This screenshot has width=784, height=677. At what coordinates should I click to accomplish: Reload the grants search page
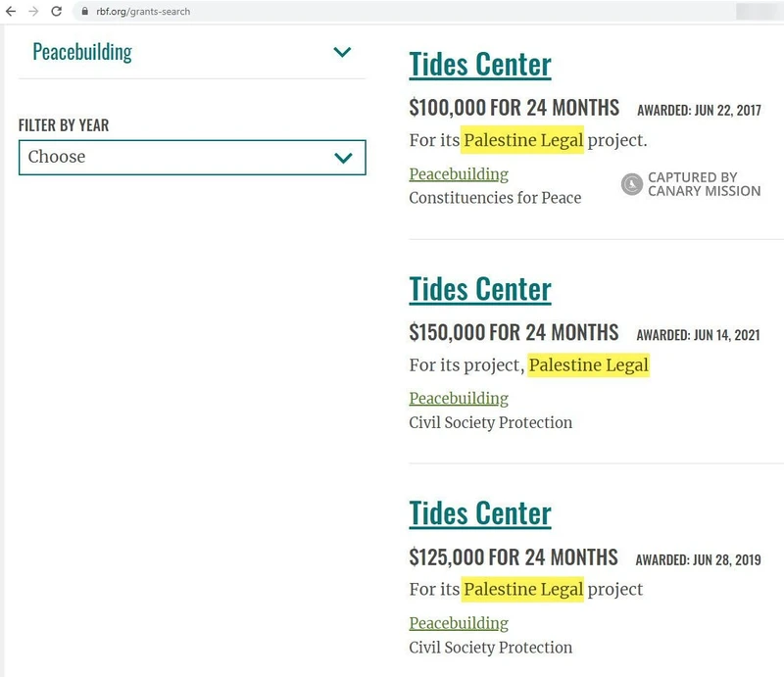pos(57,12)
